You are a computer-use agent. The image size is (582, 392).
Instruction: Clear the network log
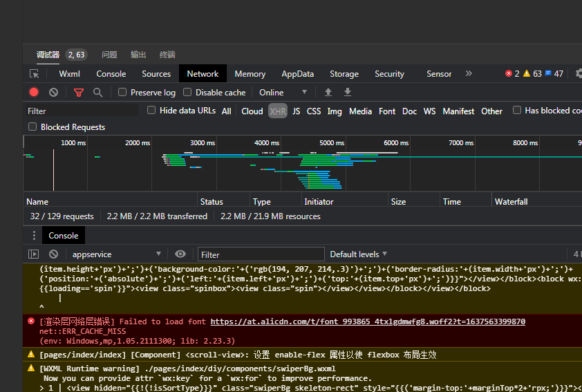tap(53, 92)
